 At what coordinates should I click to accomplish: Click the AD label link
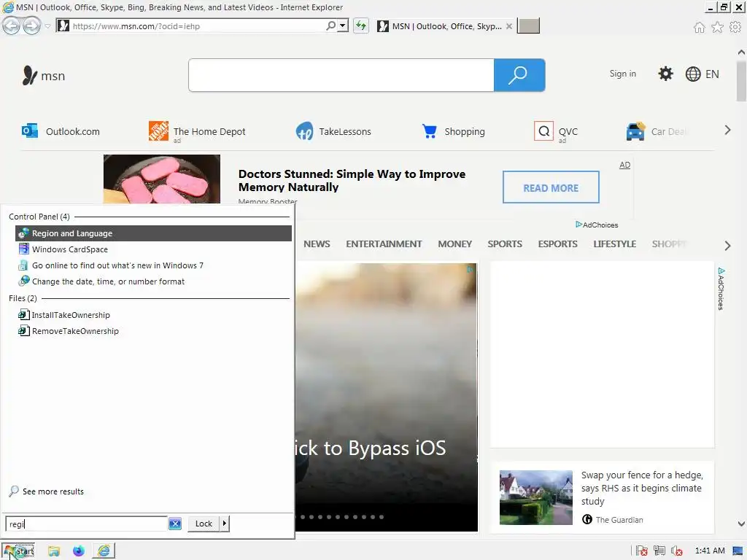click(624, 165)
